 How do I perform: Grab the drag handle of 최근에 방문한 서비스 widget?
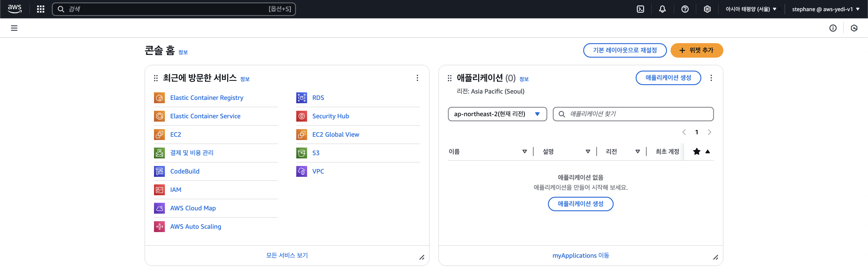pos(156,78)
